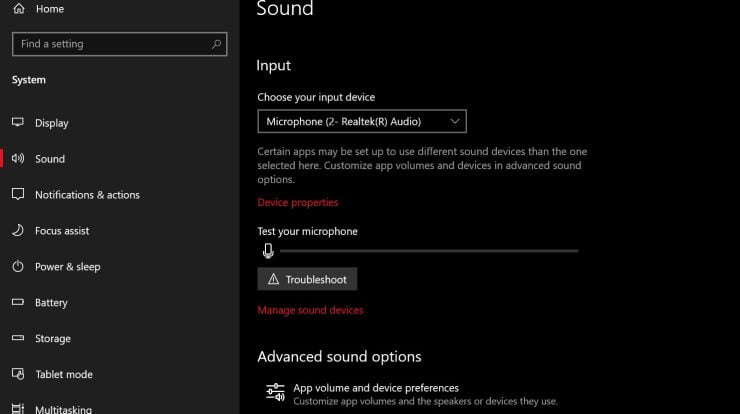Click the Input section heading

(x=273, y=65)
